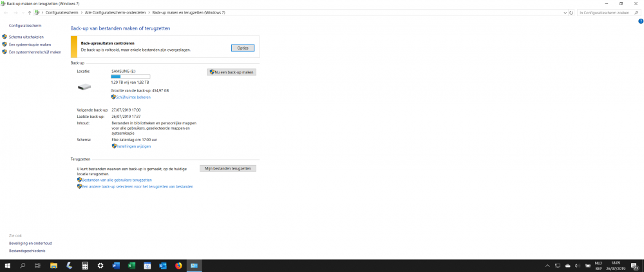Viewport: 644px width, 272px height.
Task: Click the blue help question mark icon
Action: (641, 21)
